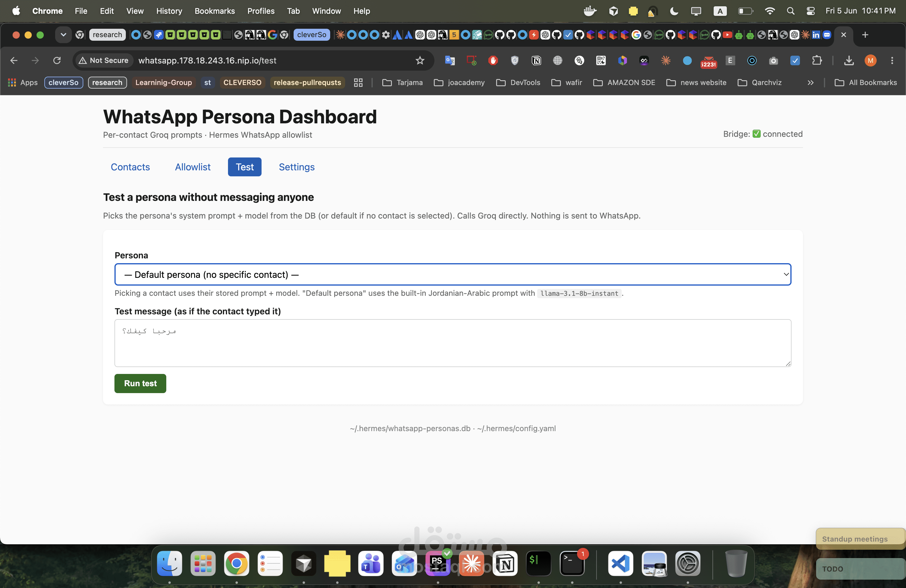
Task: Open the Settings tab in dashboard
Action: (x=297, y=167)
